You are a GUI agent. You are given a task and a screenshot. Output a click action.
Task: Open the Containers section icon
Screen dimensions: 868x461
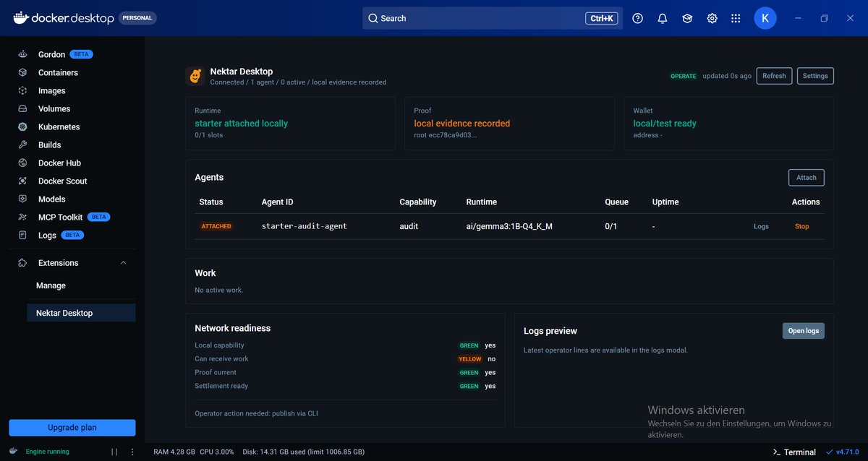23,72
